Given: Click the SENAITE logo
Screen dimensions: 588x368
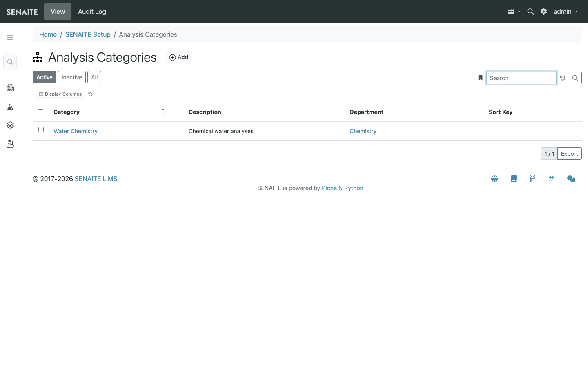Looking at the screenshot, I should (x=22, y=12).
